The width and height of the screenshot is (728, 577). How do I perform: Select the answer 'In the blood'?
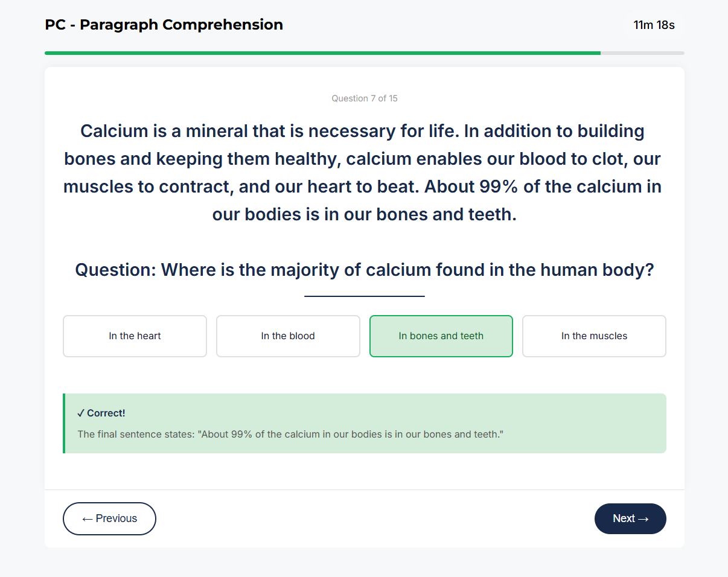click(x=287, y=336)
